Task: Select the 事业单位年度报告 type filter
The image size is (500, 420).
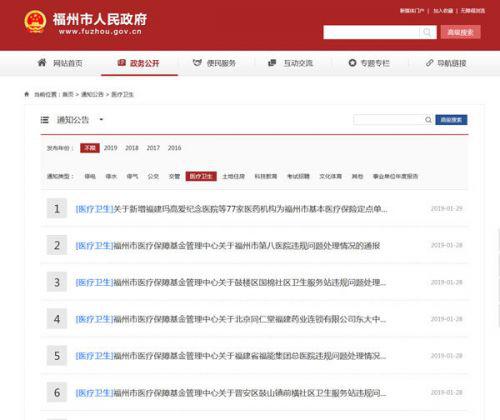Action: (x=395, y=176)
